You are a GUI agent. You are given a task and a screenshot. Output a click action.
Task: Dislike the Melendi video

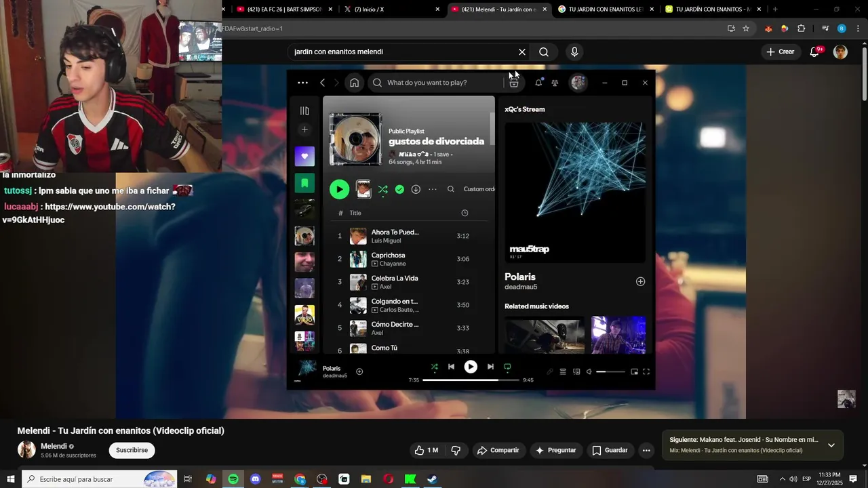[x=456, y=450]
